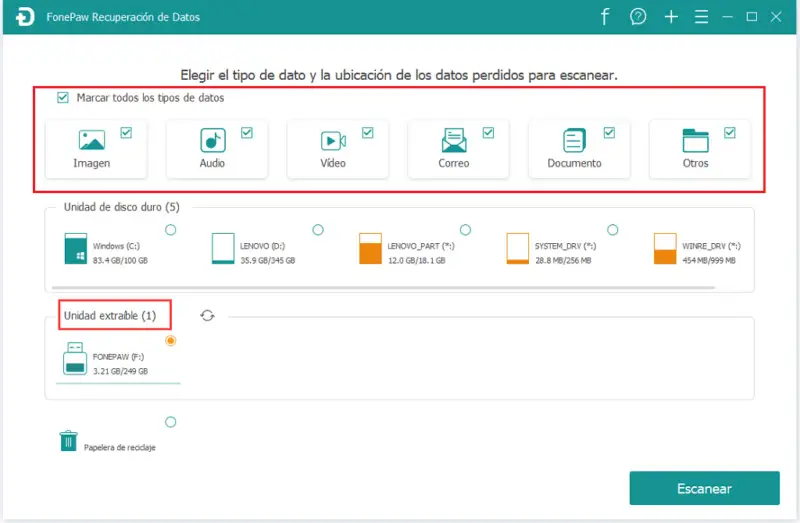
Task: Click the Documento label text
Action: [574, 163]
